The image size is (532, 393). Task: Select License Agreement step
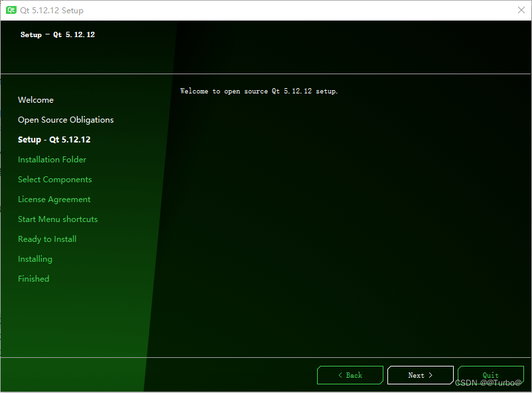pos(54,199)
